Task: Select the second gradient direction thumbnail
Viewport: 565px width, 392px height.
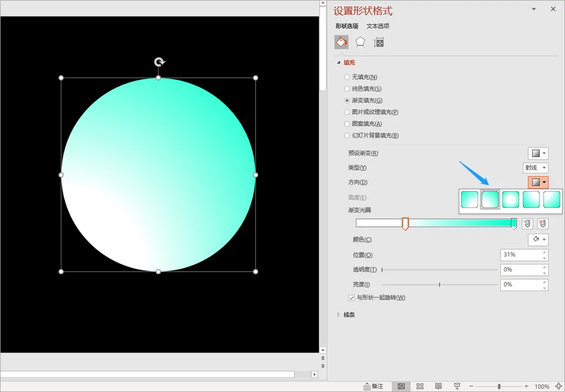Action: (x=490, y=199)
